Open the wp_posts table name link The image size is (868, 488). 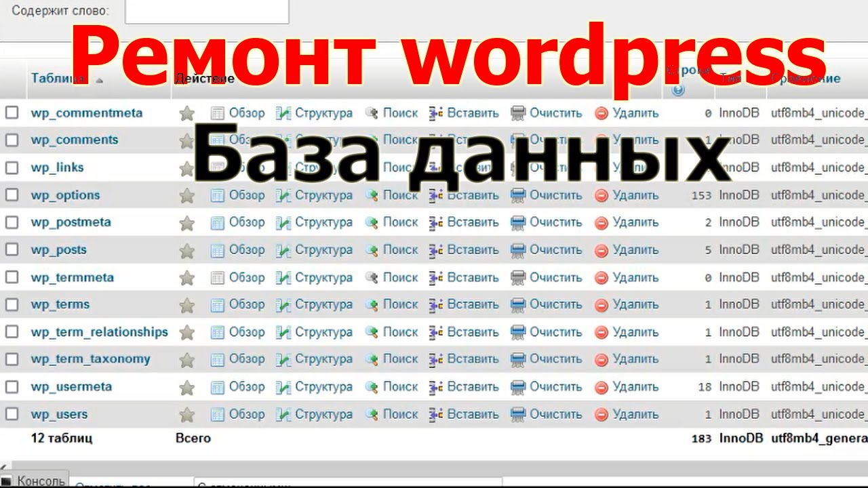pos(59,250)
